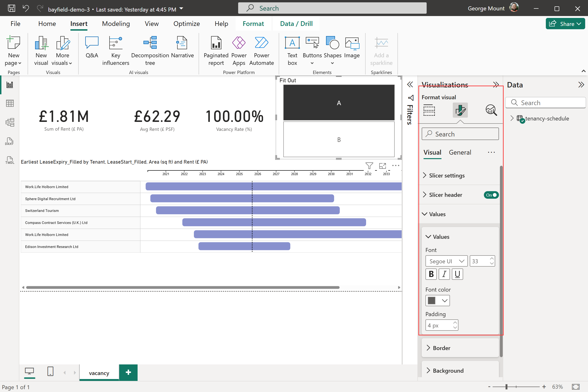Toggle the Slicer header switch off
The image size is (588, 392).
pyautogui.click(x=491, y=195)
